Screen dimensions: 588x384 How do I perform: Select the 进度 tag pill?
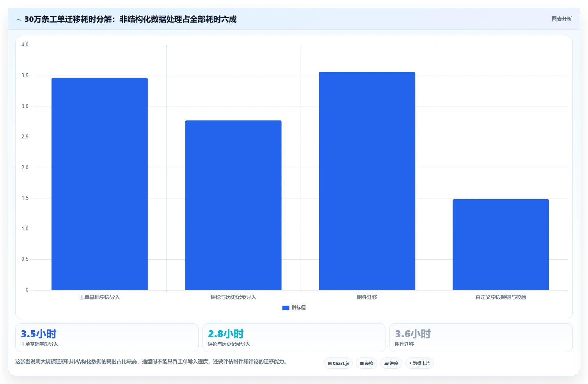pyautogui.click(x=391, y=363)
